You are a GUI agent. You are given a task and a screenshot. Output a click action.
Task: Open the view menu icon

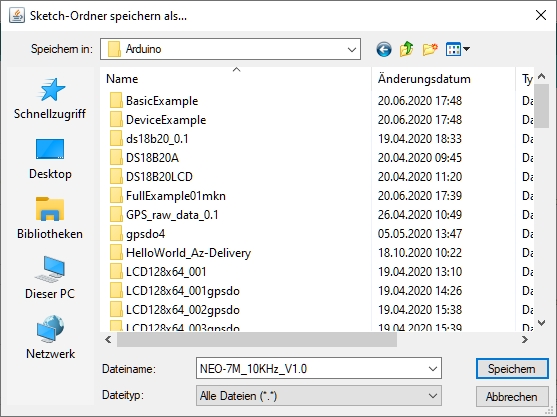tap(458, 49)
